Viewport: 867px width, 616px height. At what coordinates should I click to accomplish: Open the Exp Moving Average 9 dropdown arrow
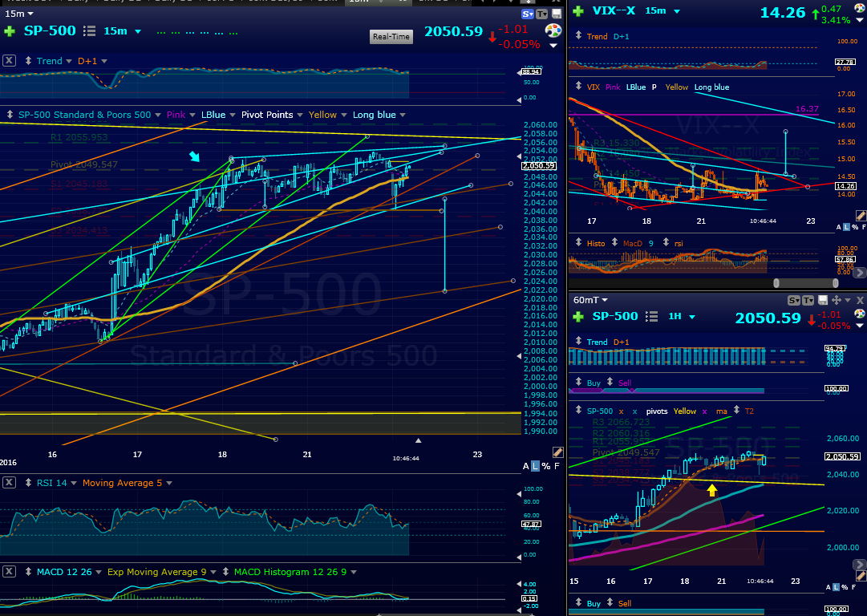tap(214, 573)
